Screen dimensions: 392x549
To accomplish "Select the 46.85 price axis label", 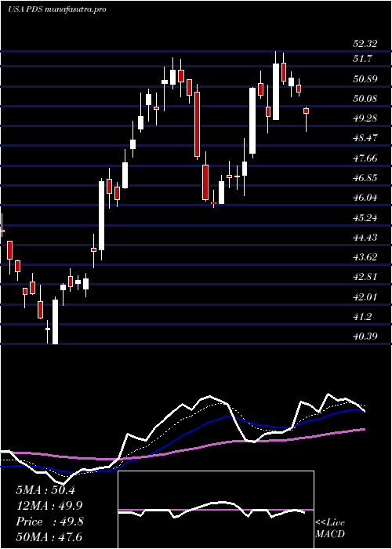I will point(365,178).
